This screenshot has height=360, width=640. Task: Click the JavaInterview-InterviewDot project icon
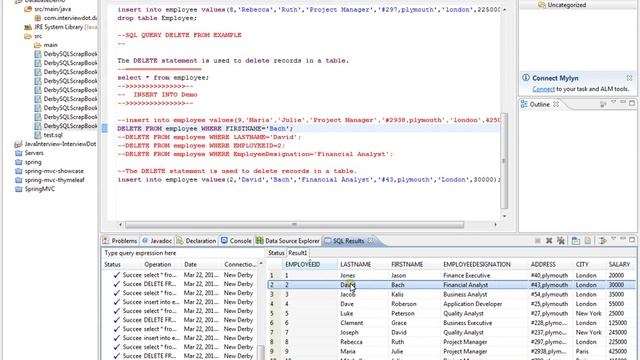click(x=18, y=144)
